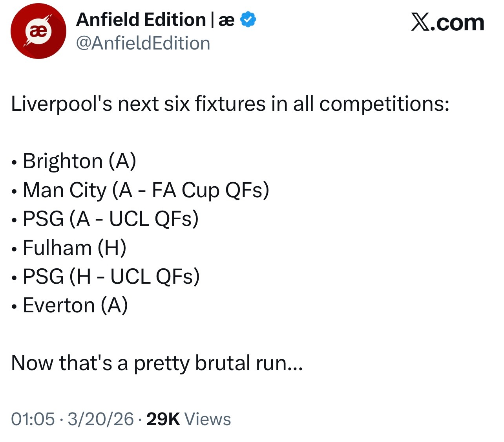504x442 pixels.
Task: Select the Everton (A) fixture text
Action: 75,305
